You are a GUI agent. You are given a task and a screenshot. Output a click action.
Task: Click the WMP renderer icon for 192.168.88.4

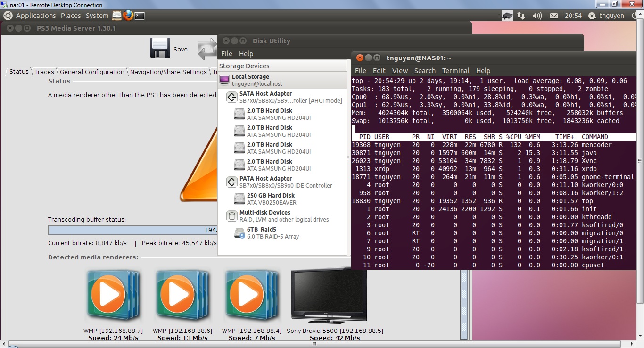[x=252, y=296]
